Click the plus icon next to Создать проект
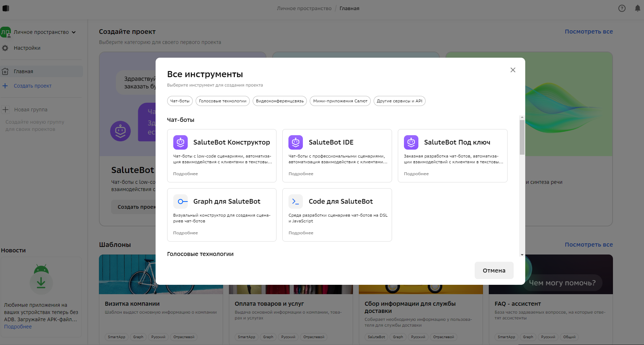This screenshot has width=644, height=345. coord(5,86)
